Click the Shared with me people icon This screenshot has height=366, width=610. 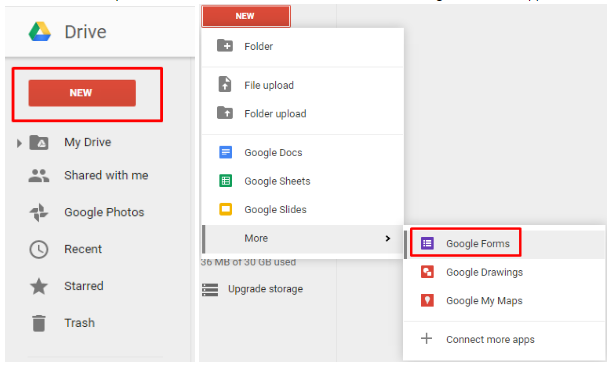pos(39,176)
